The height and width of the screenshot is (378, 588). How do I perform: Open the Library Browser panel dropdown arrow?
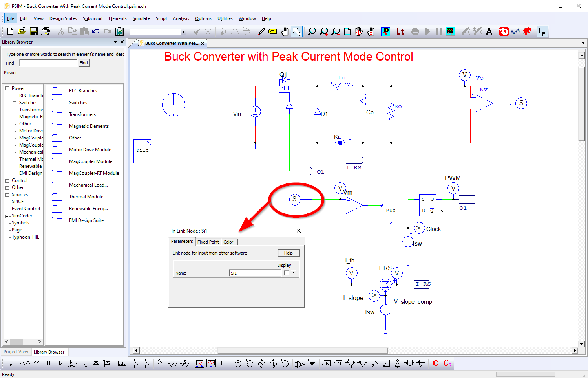[115, 42]
